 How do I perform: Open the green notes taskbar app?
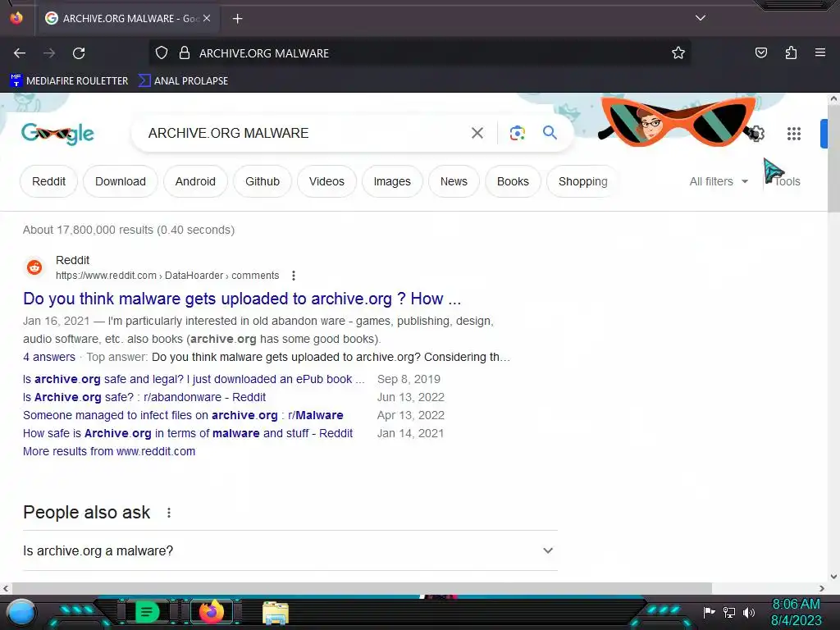(147, 612)
